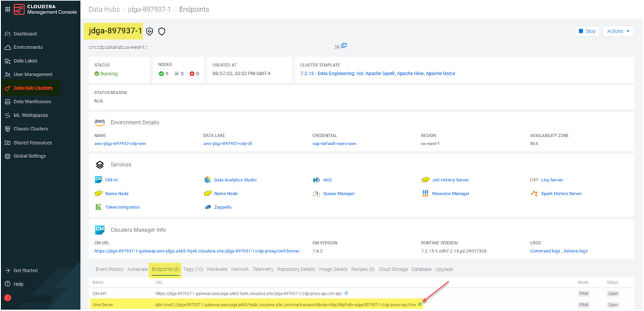Select the Event History tab
Screen dimensions: 644x311
(109, 269)
